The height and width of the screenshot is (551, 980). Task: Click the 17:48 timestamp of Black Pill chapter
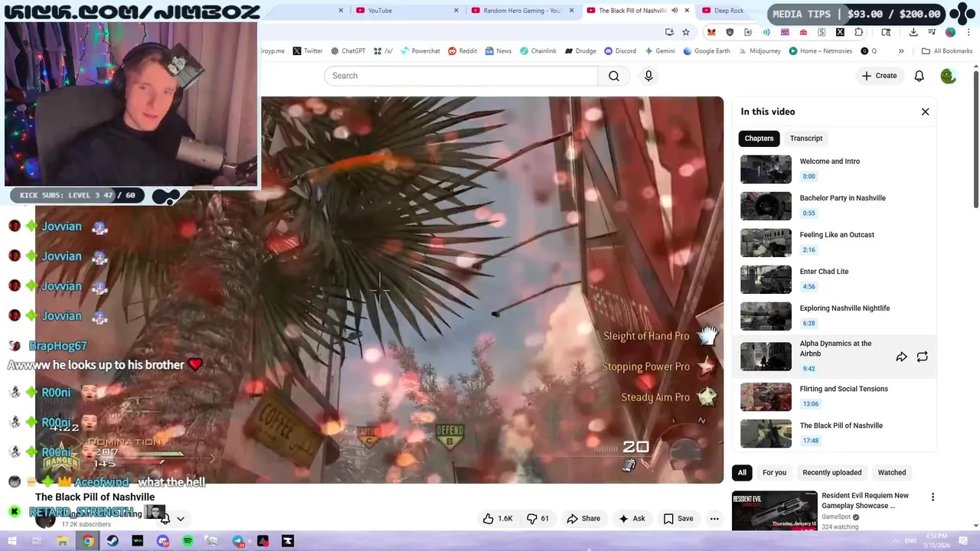click(811, 441)
